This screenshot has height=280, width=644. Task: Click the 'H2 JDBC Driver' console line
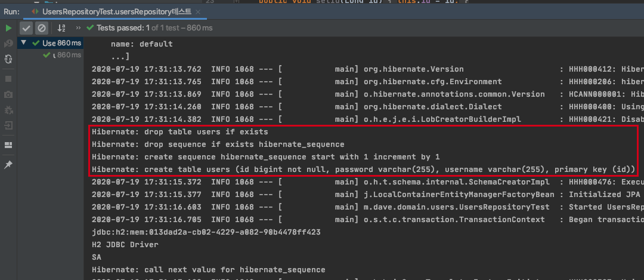[x=125, y=245]
